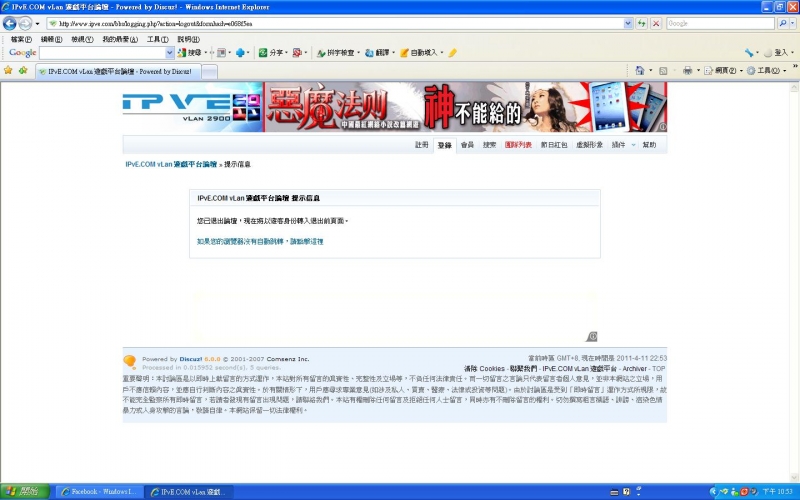This screenshot has width=800, height=500.
Task: Click the green Refresh arrows icon
Action: [641, 23]
